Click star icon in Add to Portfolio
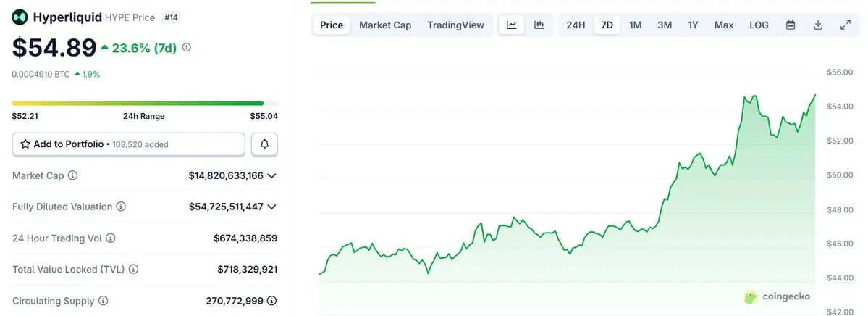 point(25,144)
